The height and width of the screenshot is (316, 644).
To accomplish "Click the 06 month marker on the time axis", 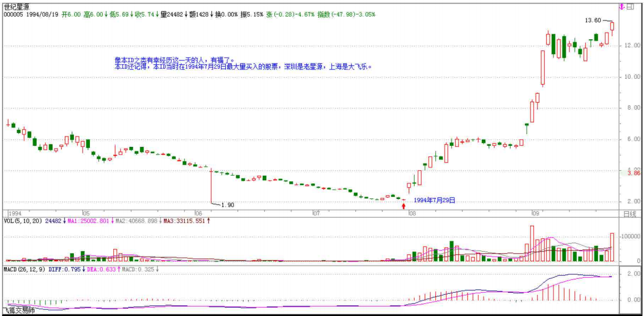I will (x=198, y=213).
